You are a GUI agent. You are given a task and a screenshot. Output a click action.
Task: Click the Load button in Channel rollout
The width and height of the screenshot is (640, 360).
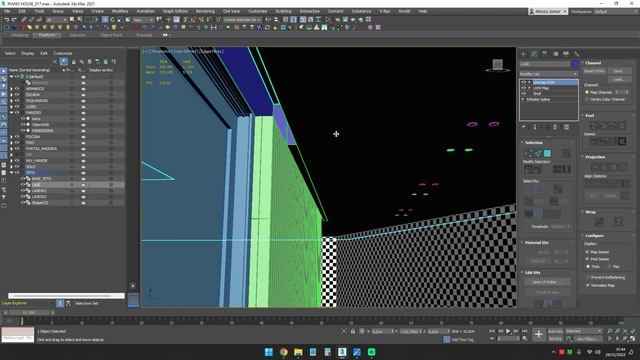(x=618, y=79)
